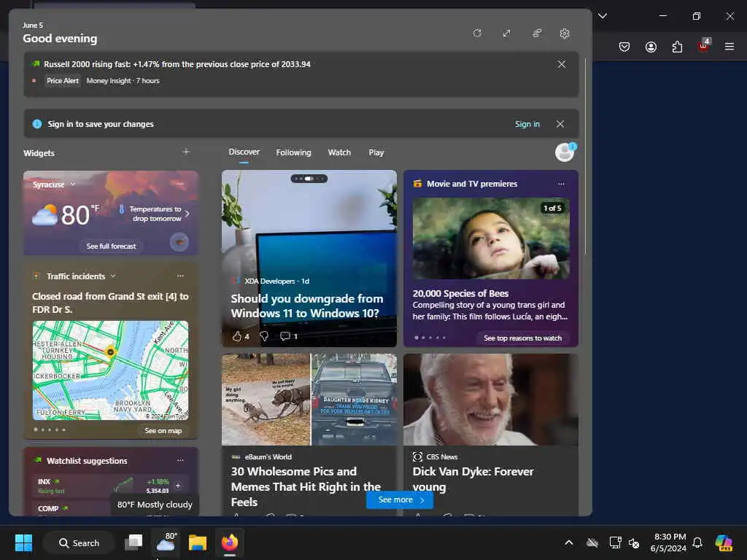This screenshot has height=560, width=747.
Task: Click the widget board scrollbar
Action: [x=585, y=157]
